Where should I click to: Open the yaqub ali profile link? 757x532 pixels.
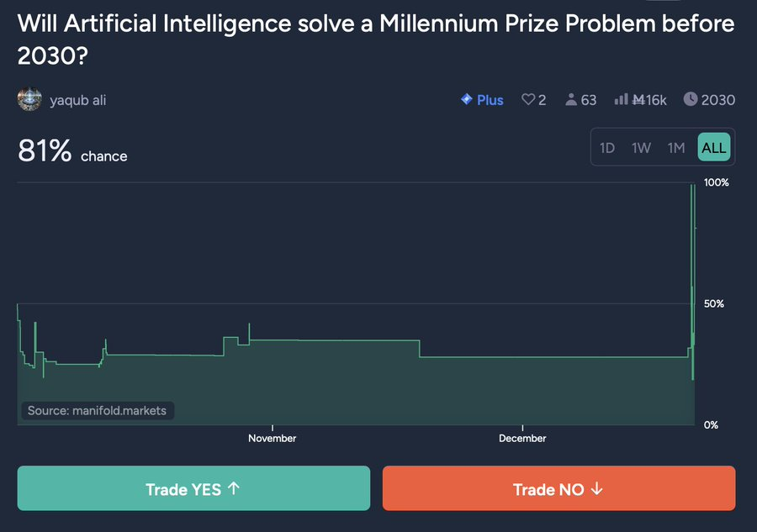click(x=77, y=100)
